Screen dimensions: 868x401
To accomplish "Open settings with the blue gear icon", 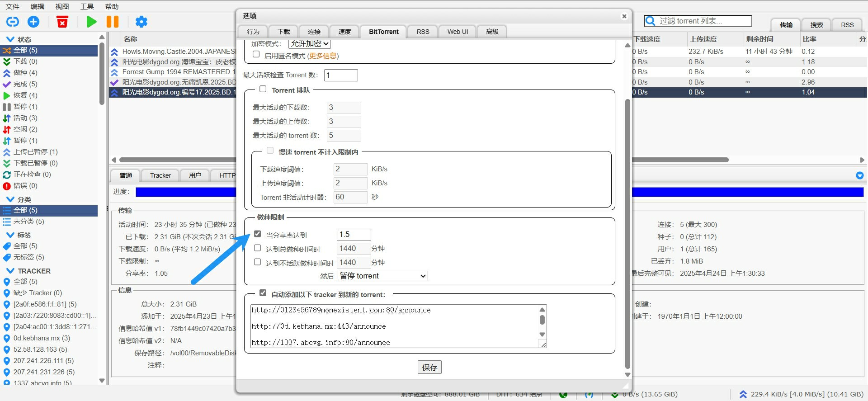I will click(142, 22).
